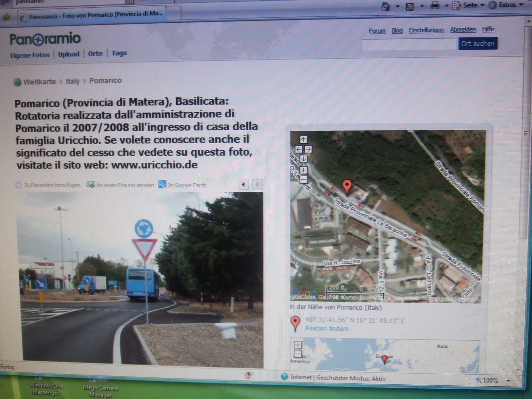Click the Print icon in toolbar
Image resolution: width=532 pixels, height=399 pixels.
click(x=435, y=6)
